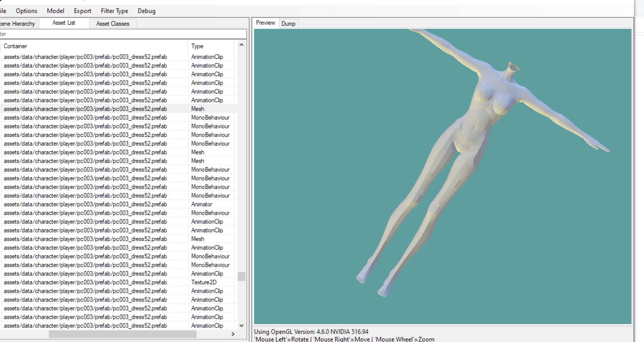Select the highlighted Mesh asset row

click(119, 109)
